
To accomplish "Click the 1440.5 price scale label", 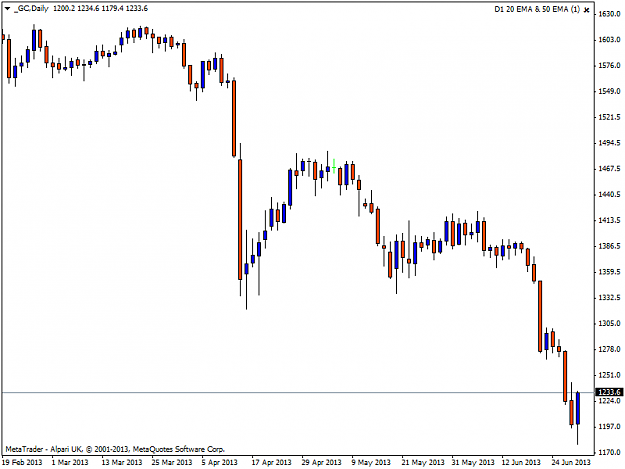I will [x=609, y=194].
